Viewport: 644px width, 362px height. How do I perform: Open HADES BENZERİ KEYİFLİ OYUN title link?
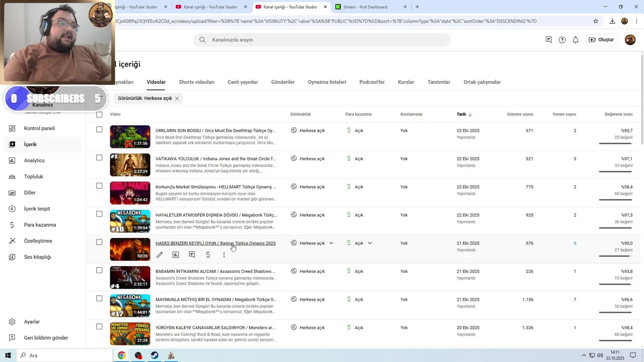[x=215, y=243]
